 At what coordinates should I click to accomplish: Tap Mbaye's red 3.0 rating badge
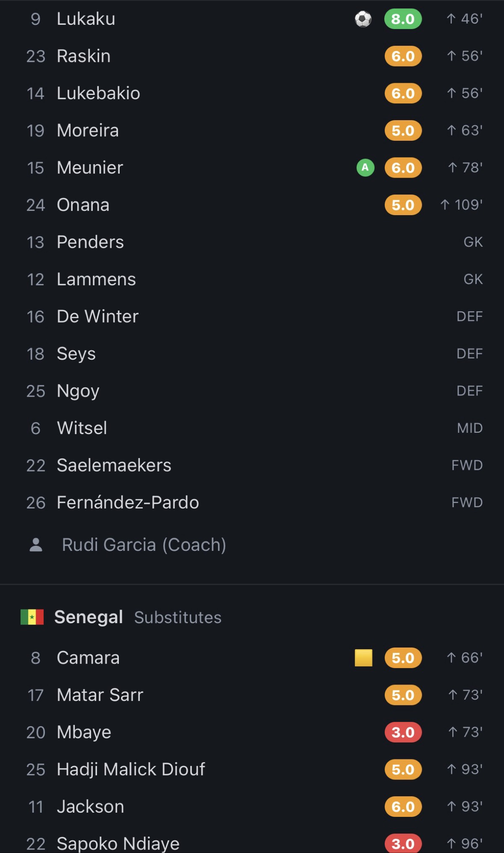pyautogui.click(x=403, y=732)
